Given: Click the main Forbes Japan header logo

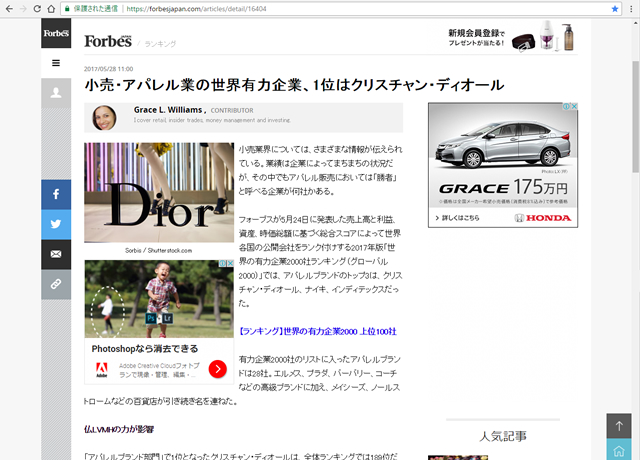Looking at the screenshot, I should tap(108, 41).
